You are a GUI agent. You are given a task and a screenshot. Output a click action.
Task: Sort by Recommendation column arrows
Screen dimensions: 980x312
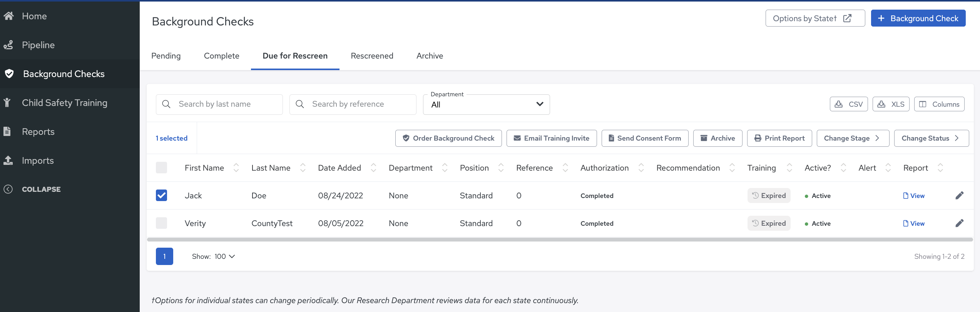pyautogui.click(x=732, y=168)
